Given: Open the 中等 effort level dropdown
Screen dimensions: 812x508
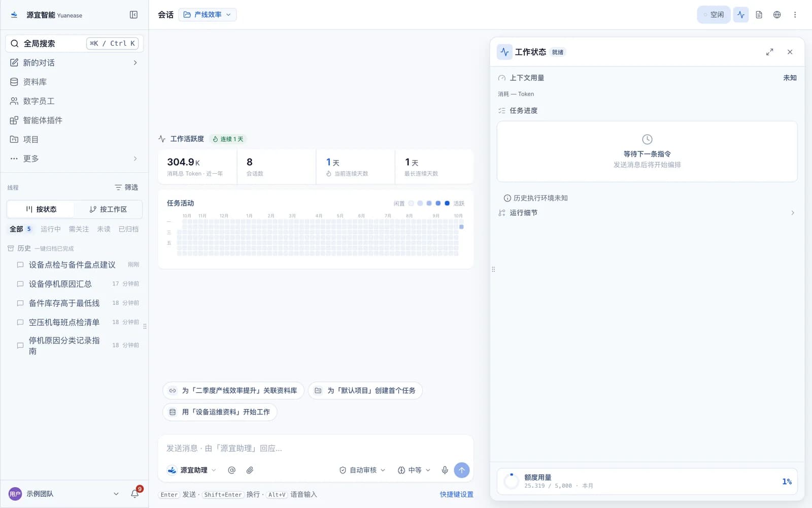Looking at the screenshot, I should pyautogui.click(x=414, y=470).
